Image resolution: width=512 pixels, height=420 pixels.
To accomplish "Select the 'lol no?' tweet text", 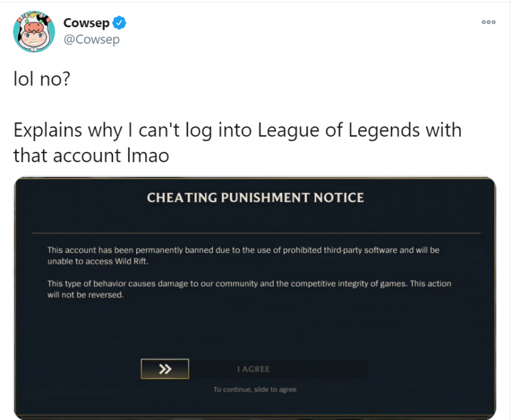I will click(42, 79).
